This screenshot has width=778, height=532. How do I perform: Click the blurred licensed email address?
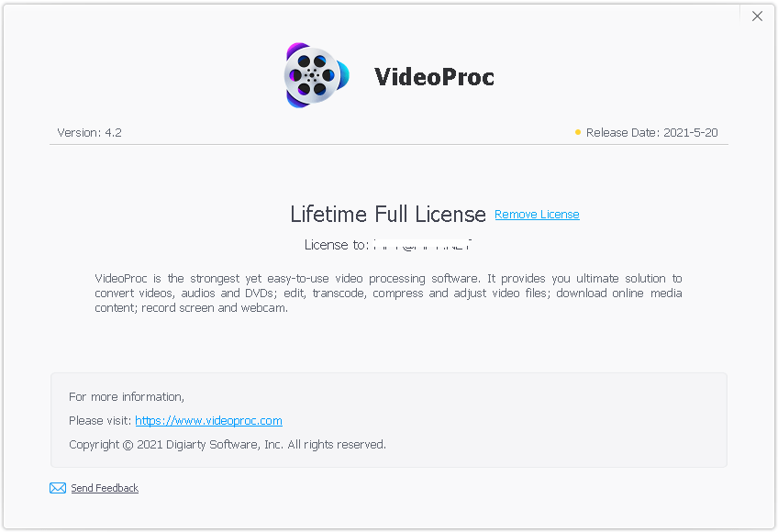(422, 245)
